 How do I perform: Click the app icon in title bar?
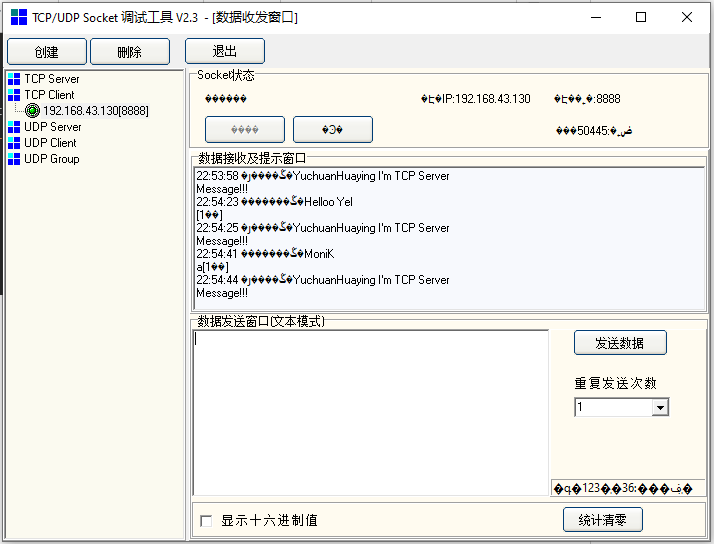click(19, 17)
